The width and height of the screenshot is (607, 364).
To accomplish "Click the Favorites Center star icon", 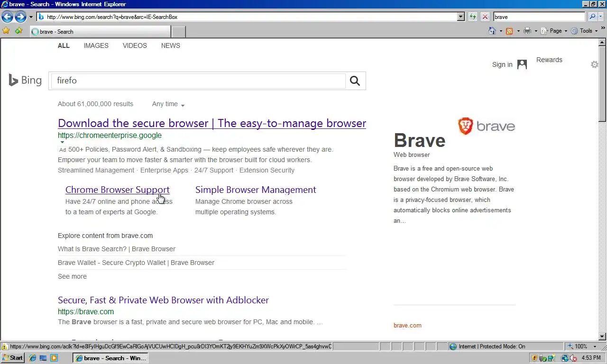I will click(x=6, y=31).
